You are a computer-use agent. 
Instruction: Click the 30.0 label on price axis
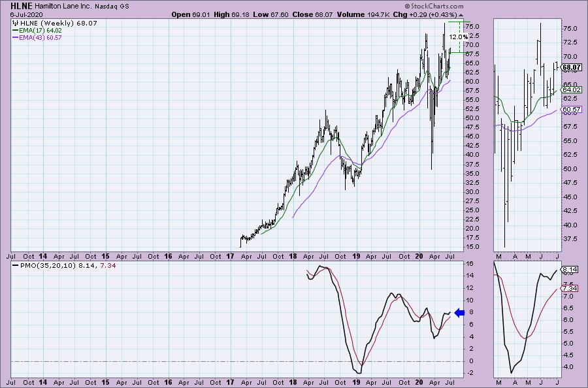(x=472, y=191)
